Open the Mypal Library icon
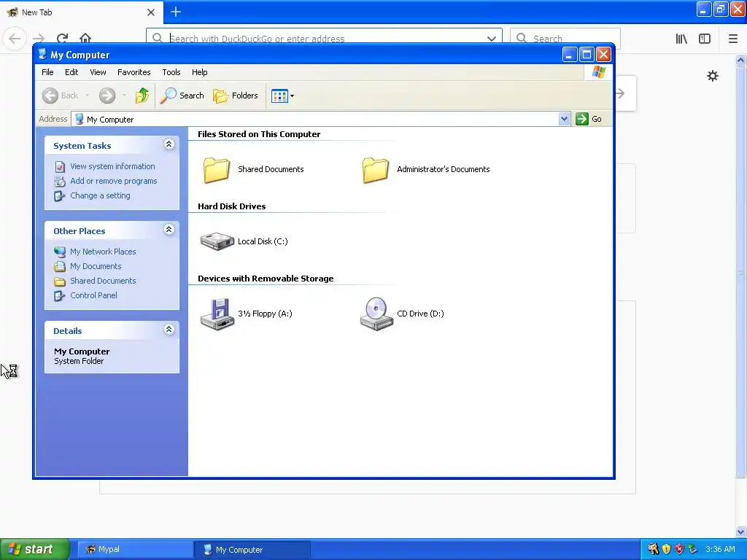Image resolution: width=747 pixels, height=560 pixels. click(681, 39)
